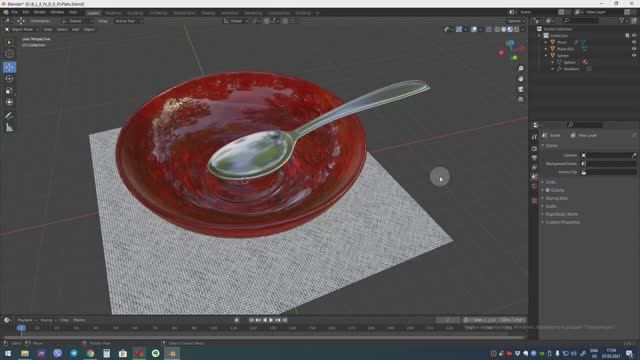Open the Output properties tab
This screenshot has width=640, height=360.
534,158
